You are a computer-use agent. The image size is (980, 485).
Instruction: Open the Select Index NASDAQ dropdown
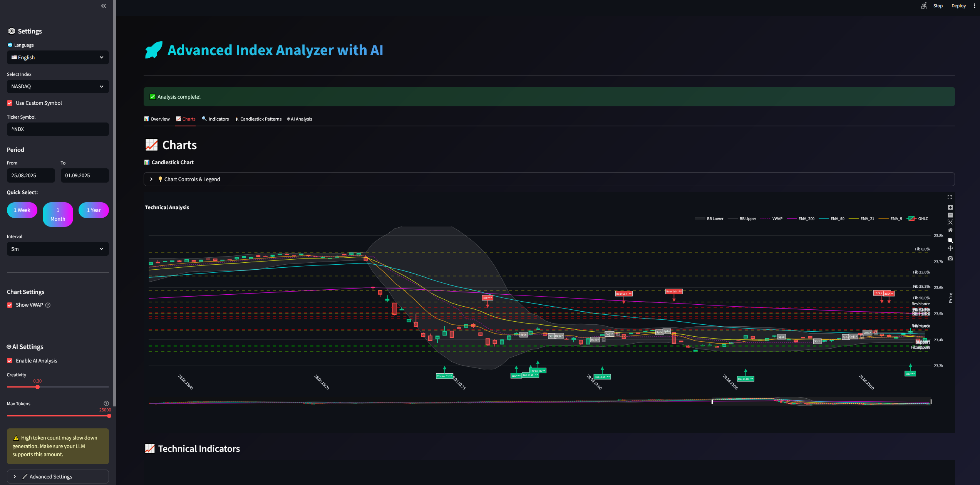click(58, 86)
